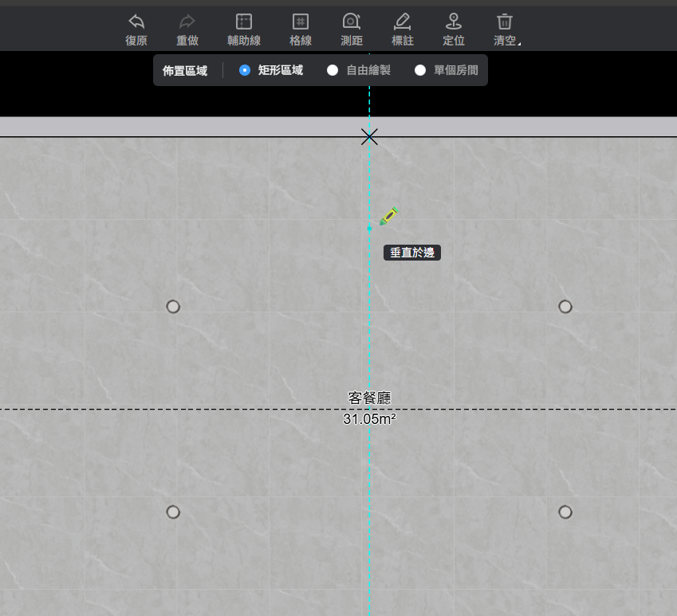Viewport: 677px width, 616px height.
Task: Select the lower-left circular marker on floor
Action: point(173,512)
